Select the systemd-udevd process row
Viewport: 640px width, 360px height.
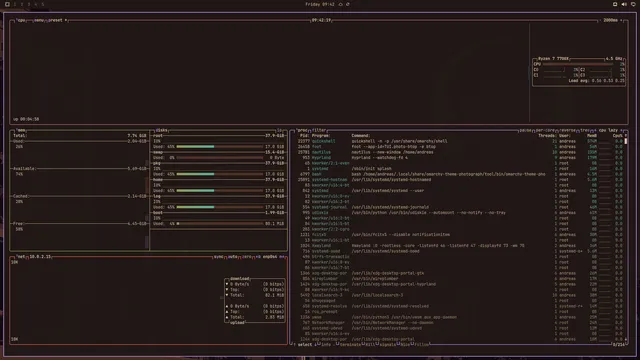[460, 328]
